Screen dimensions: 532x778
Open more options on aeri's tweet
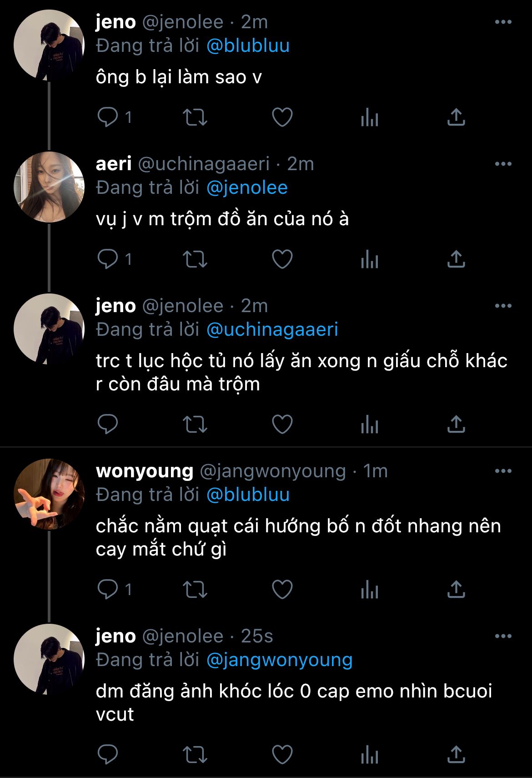pos(503,164)
